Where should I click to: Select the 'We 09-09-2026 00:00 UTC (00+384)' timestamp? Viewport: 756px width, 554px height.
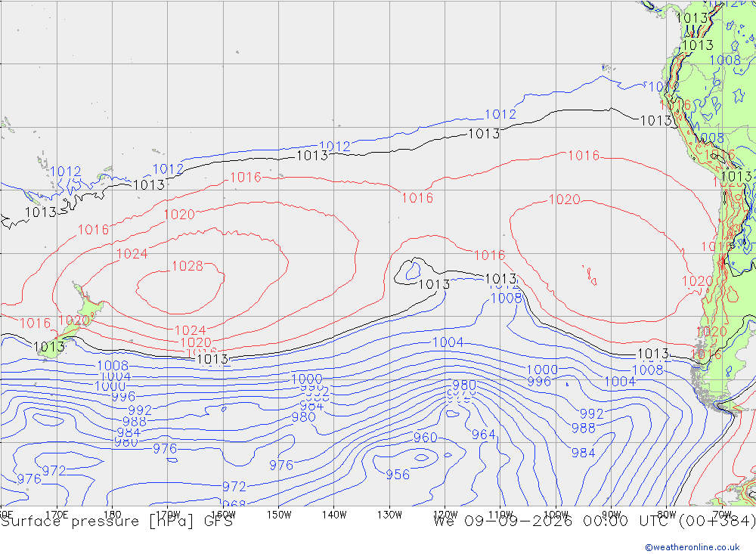(594, 522)
